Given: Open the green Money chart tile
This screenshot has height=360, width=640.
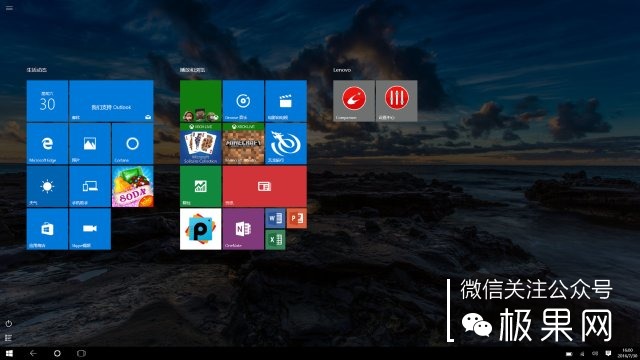Looking at the screenshot, I should tap(200, 187).
